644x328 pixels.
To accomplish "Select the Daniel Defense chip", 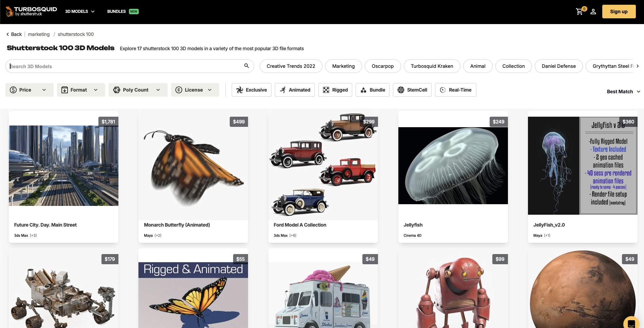I will coord(558,66).
